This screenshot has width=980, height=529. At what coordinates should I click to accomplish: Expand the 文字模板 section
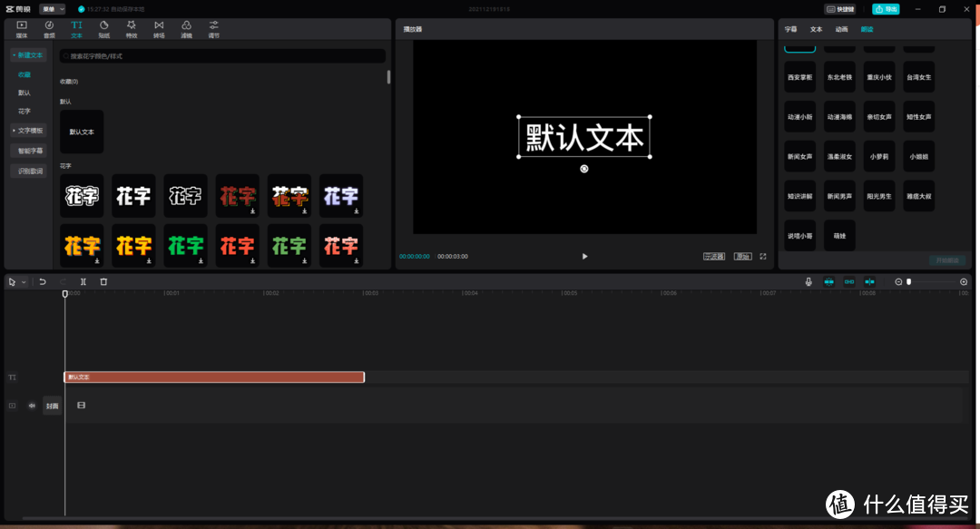click(28, 131)
